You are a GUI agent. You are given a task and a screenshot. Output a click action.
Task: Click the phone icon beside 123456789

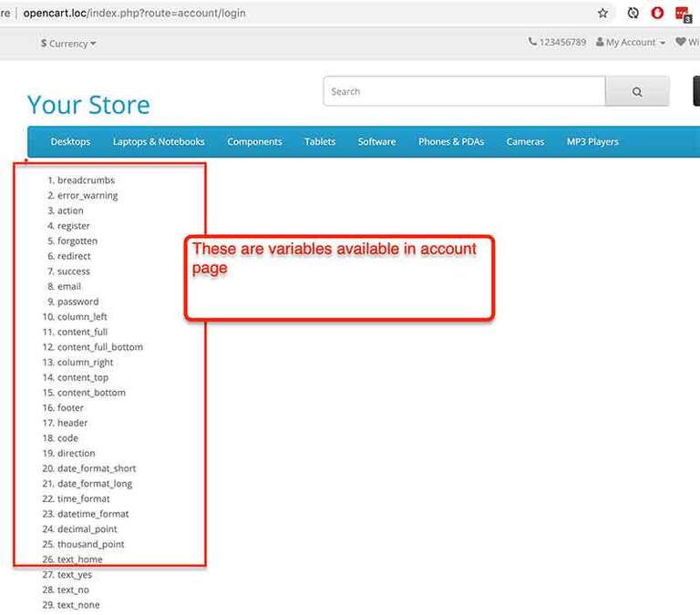[532, 42]
